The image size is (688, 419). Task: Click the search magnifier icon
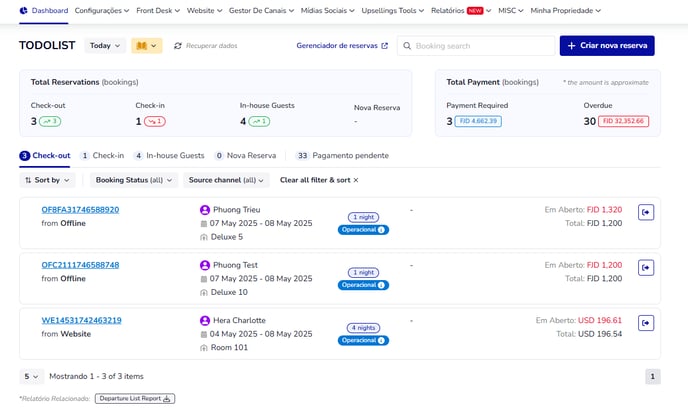(407, 46)
